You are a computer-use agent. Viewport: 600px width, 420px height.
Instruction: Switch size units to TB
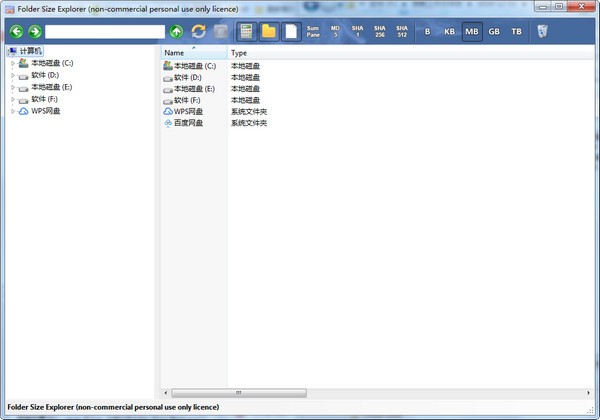pyautogui.click(x=517, y=31)
